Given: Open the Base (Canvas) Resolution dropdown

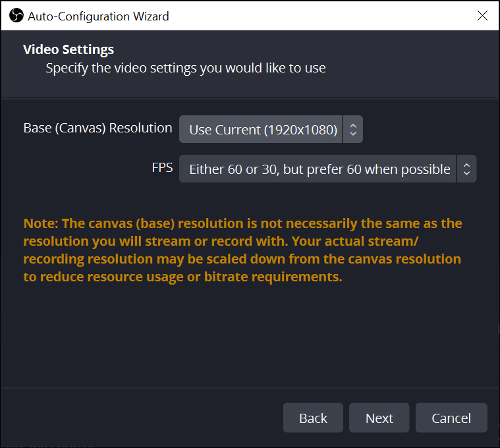Looking at the screenshot, I should (x=271, y=129).
